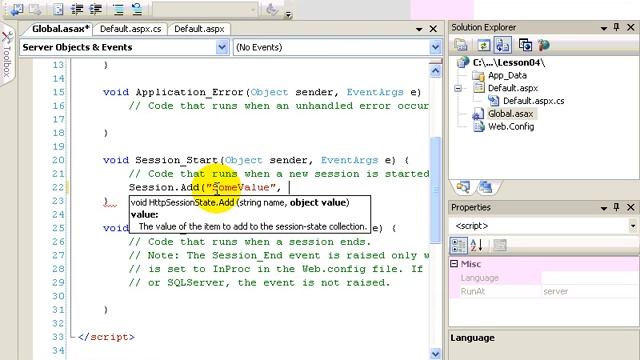Open the Toolbox side panel
This screenshot has height=360, width=640.
coord(7,55)
